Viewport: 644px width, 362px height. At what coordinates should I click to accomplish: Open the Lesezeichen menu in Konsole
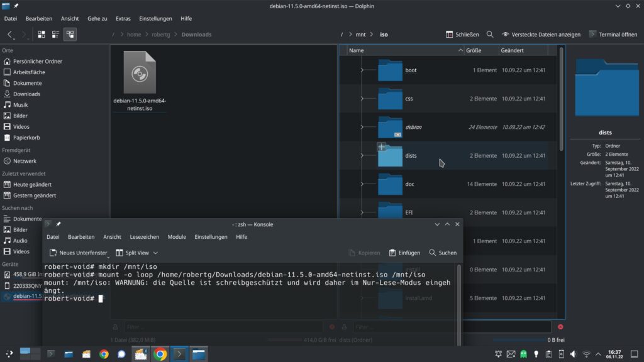point(145,237)
